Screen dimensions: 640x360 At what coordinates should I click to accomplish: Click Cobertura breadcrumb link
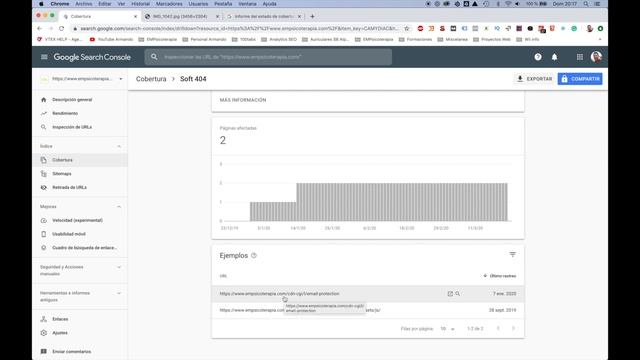[151, 79]
